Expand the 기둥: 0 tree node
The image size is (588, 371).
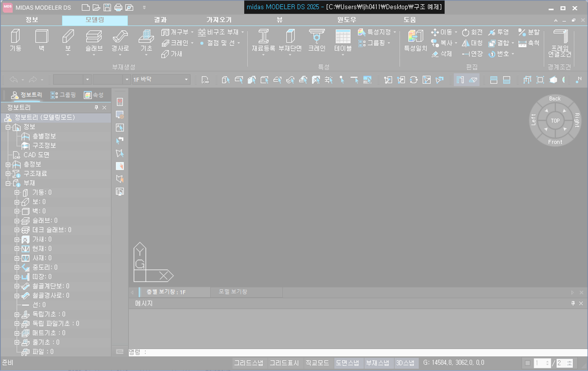pyautogui.click(x=17, y=193)
